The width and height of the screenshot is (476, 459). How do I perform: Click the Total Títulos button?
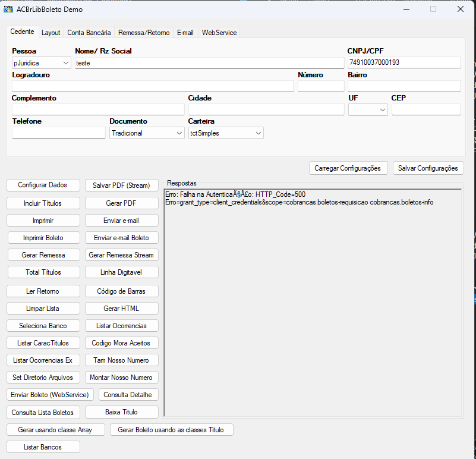click(44, 272)
